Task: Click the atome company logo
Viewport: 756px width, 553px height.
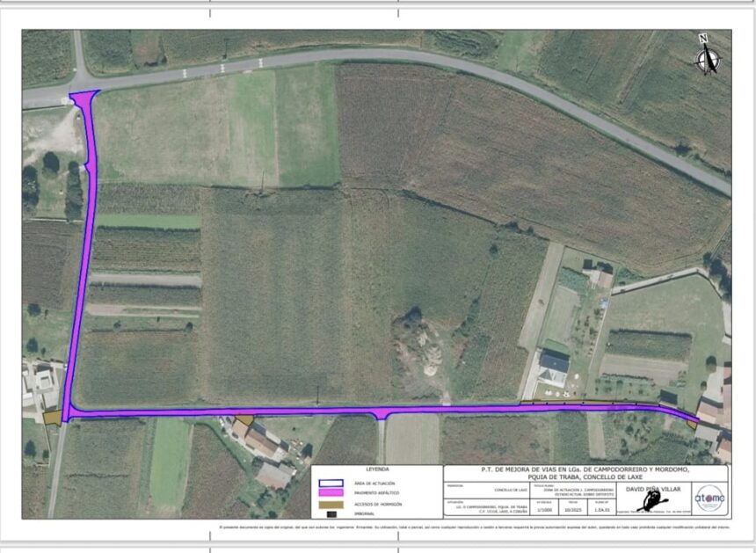Action: pos(709,498)
